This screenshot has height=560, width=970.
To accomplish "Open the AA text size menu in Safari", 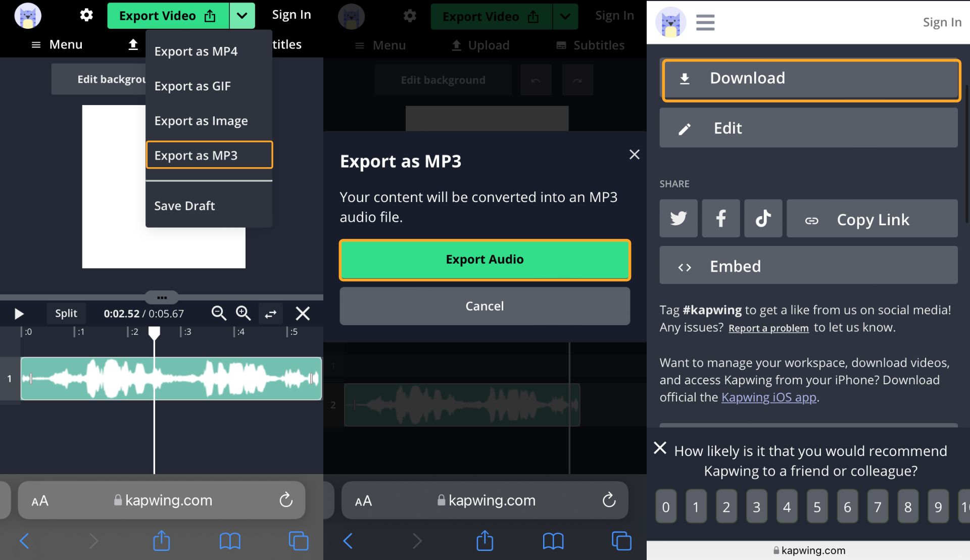I will pos(39,500).
